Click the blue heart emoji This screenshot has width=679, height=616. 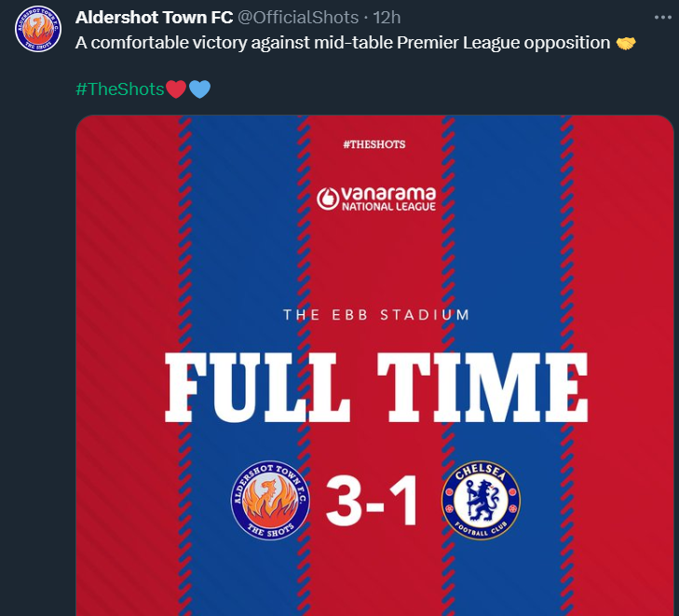click(199, 89)
